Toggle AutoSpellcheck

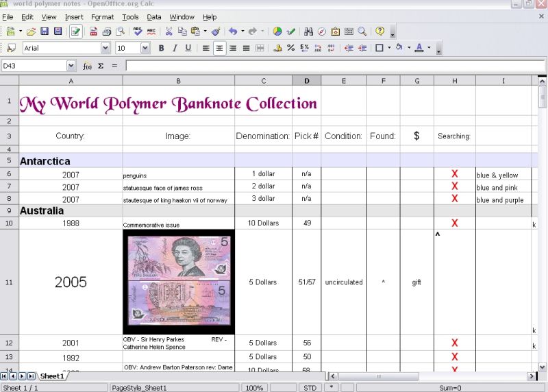151,32
